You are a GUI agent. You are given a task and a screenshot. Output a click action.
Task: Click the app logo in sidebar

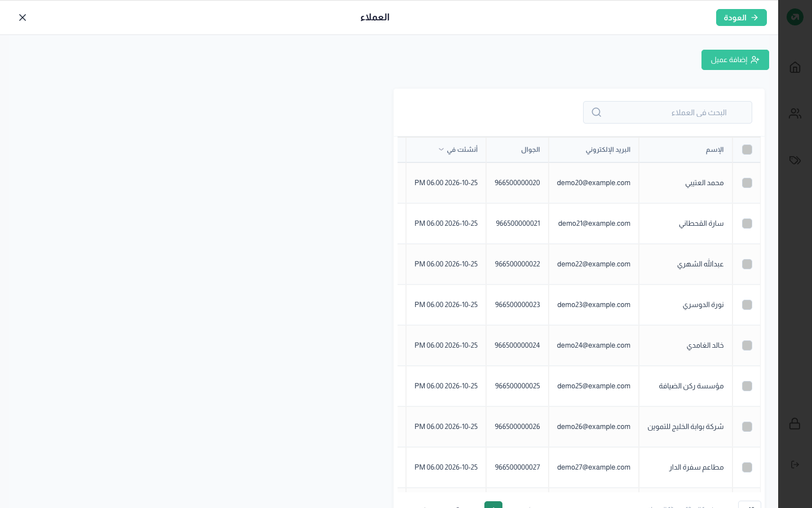[795, 17]
